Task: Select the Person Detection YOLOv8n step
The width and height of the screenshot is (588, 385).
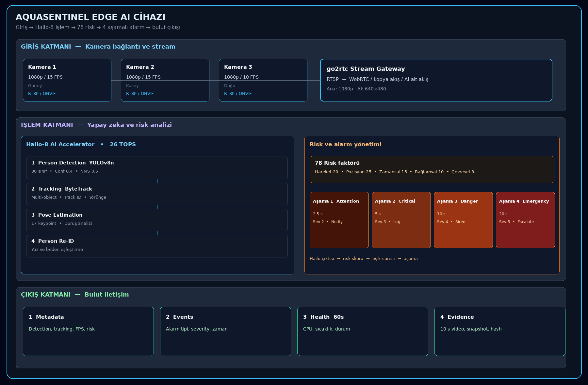Action: [x=157, y=168]
